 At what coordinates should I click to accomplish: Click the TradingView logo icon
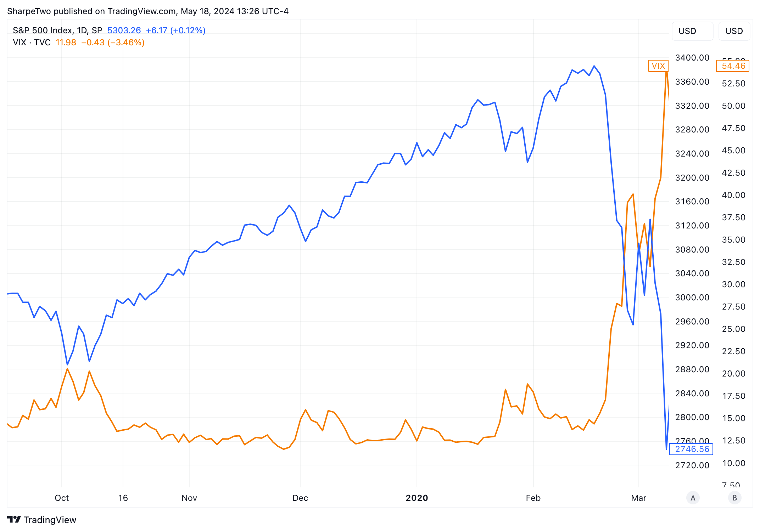coord(14,519)
